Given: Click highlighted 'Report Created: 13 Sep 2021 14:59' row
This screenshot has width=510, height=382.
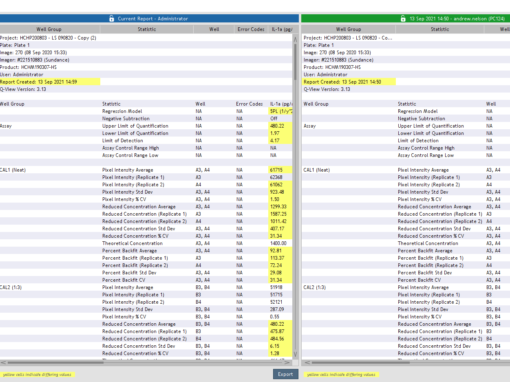Looking at the screenshot, I should click(x=50, y=82).
